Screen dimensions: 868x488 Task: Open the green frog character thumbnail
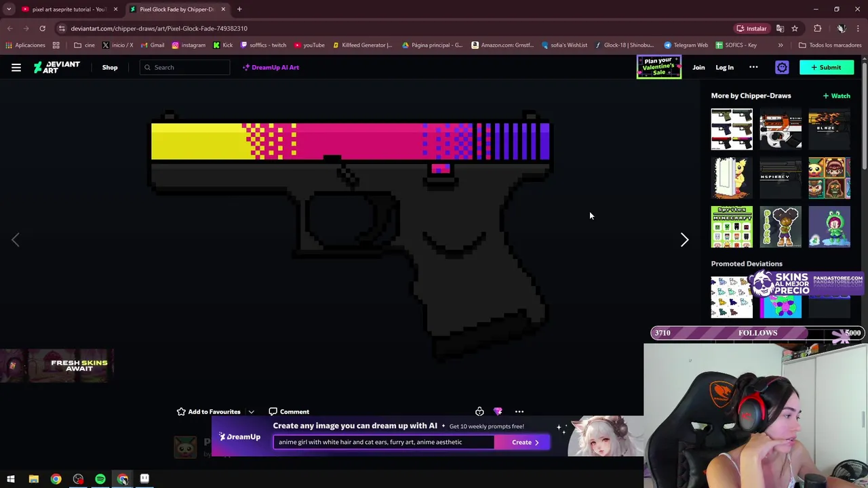tap(829, 227)
